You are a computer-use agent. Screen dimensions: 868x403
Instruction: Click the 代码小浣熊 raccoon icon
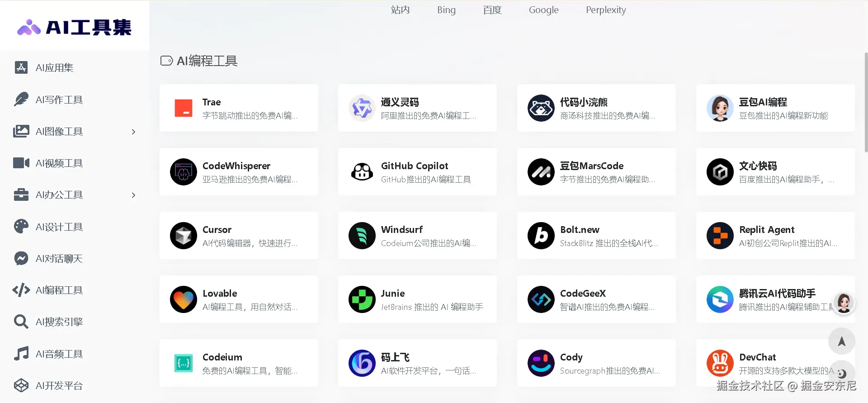(541, 108)
